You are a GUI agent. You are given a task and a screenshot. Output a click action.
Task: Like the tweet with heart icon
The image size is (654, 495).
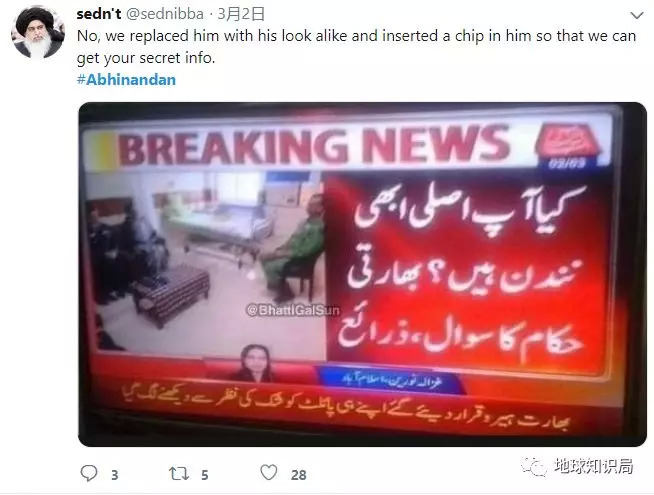(269, 473)
